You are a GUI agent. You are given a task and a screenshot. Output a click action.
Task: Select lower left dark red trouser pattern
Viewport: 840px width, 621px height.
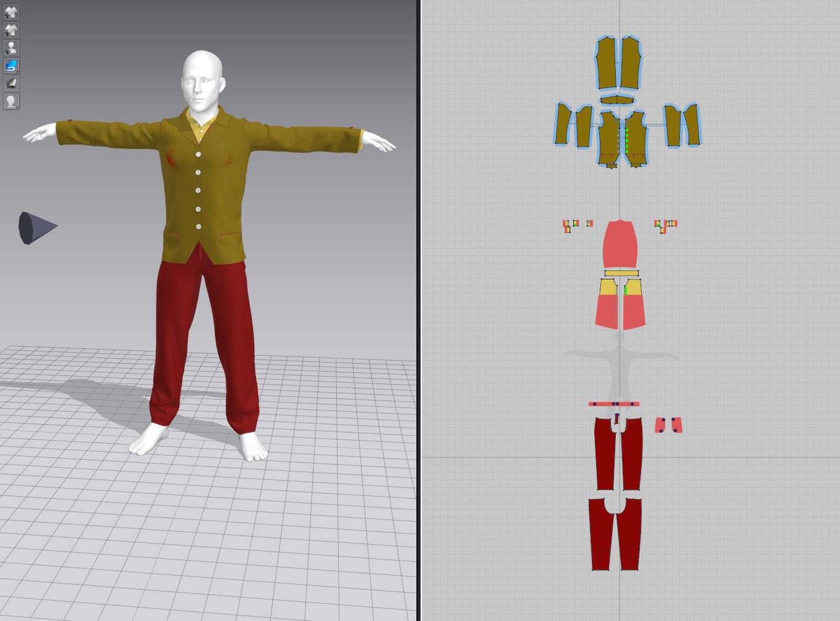602,535
